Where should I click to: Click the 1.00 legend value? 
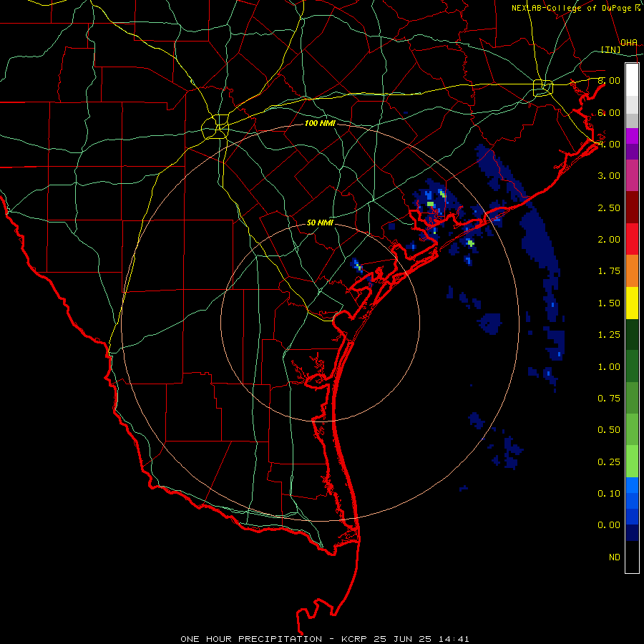point(609,367)
